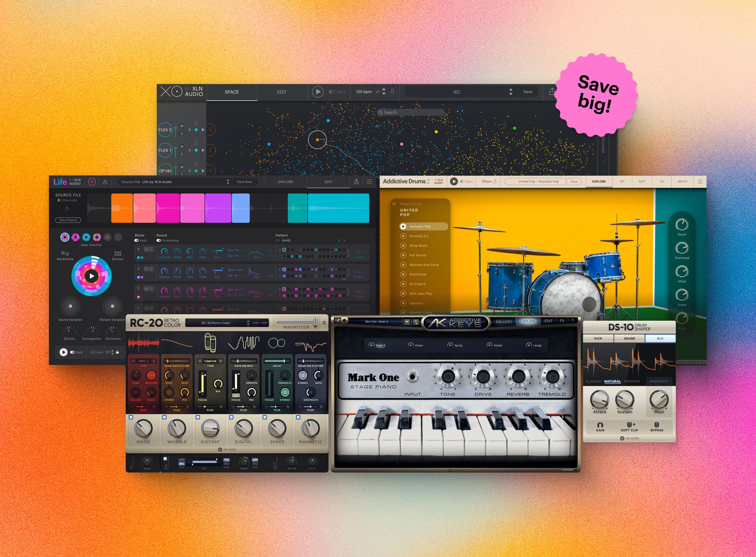Image resolution: width=756 pixels, height=557 pixels.
Task: Click the orange slice in Life waveform
Action: click(x=122, y=208)
